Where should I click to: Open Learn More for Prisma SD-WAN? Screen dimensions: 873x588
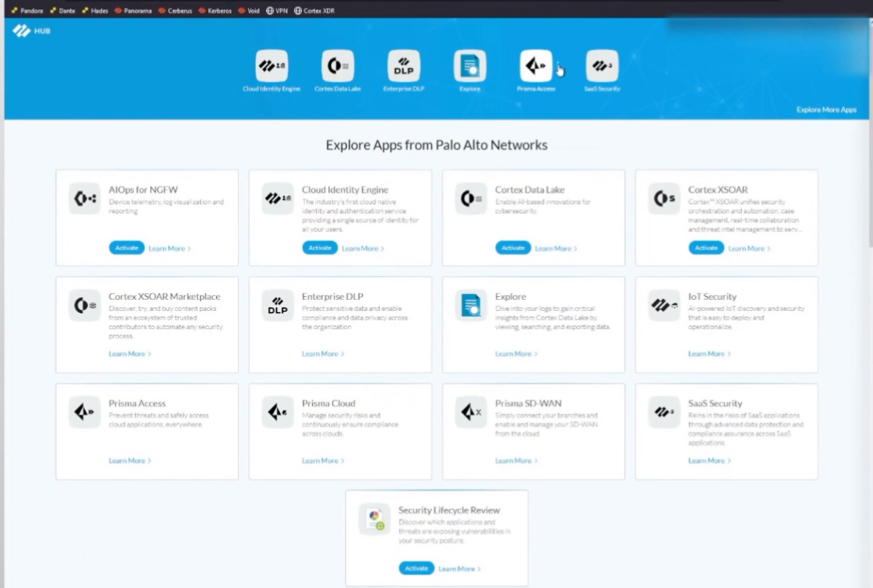point(516,460)
